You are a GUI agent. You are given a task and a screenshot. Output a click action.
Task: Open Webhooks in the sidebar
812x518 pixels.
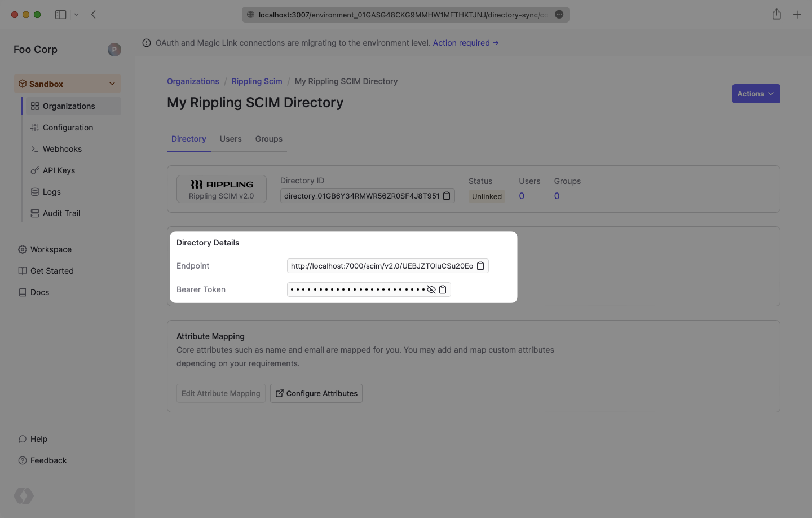(x=62, y=149)
